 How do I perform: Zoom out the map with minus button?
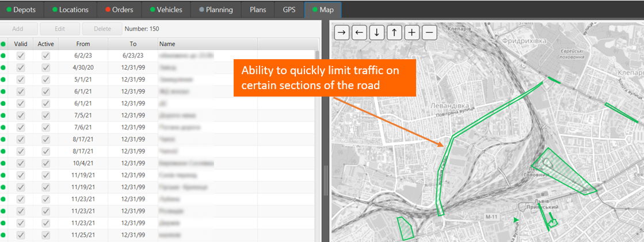tap(429, 32)
